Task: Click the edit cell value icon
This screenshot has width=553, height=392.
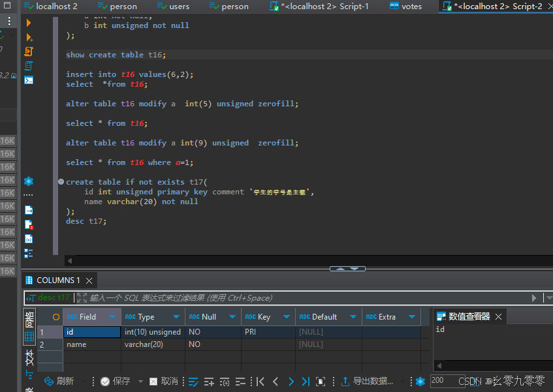Action: (x=193, y=382)
